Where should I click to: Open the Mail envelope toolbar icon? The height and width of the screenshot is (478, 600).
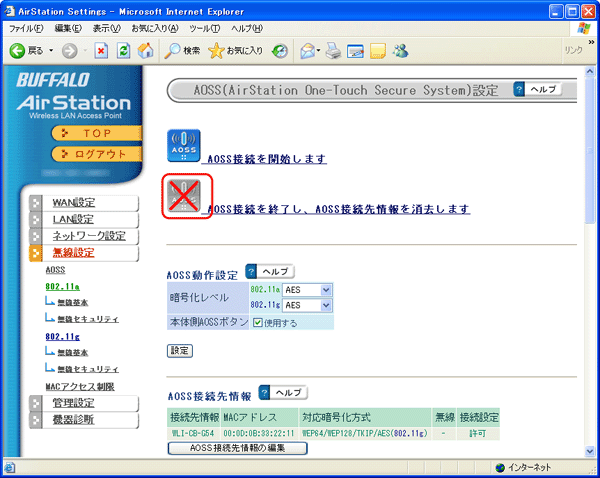coord(308,51)
